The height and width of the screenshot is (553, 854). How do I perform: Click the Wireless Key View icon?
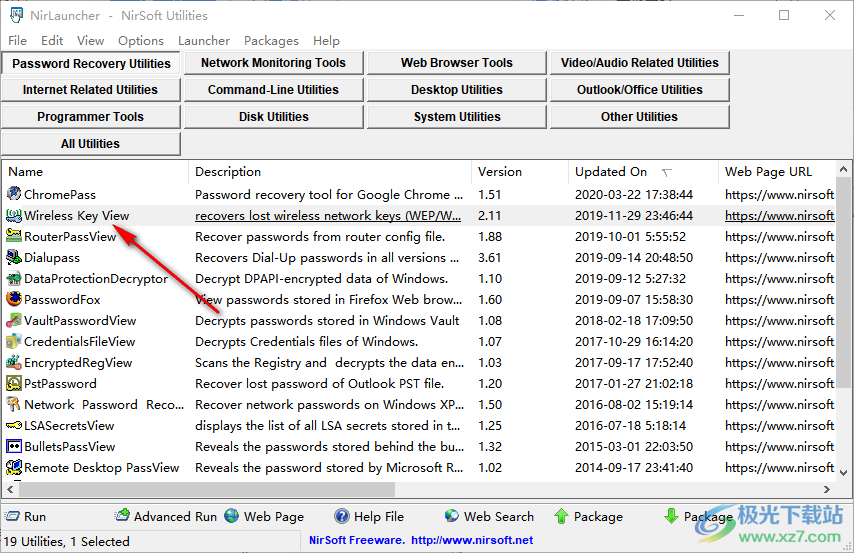pyautogui.click(x=14, y=215)
